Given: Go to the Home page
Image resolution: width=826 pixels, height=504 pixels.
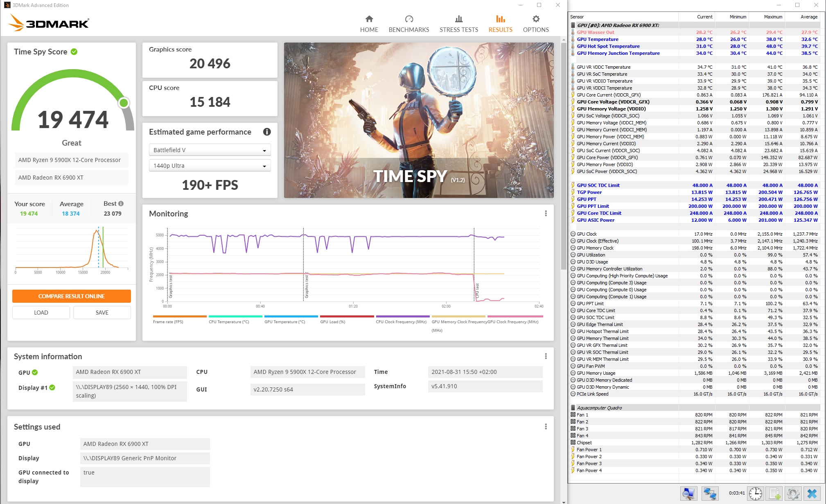Looking at the screenshot, I should 369,24.
